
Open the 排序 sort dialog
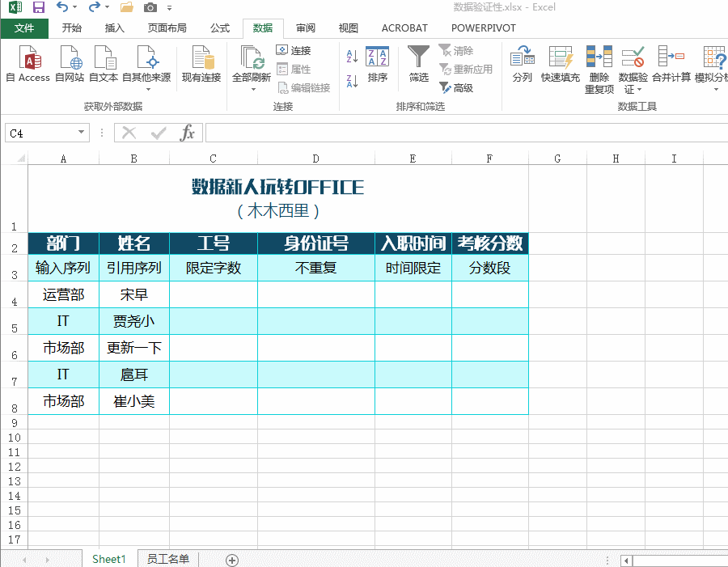click(x=378, y=64)
